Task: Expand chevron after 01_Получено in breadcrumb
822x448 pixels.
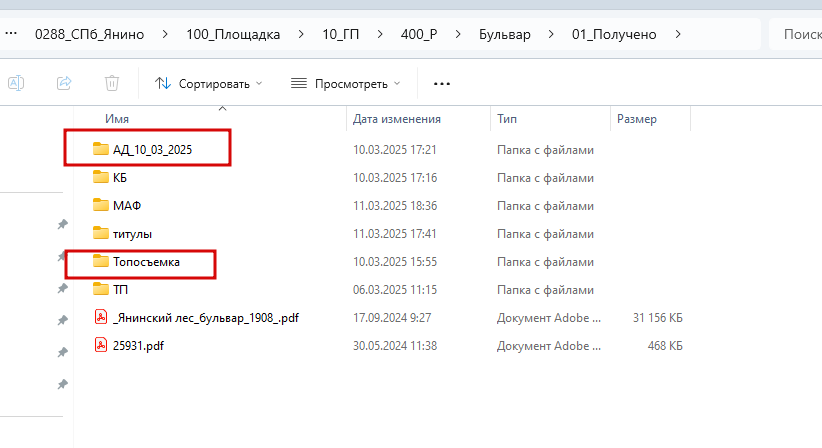Action: 678,34
